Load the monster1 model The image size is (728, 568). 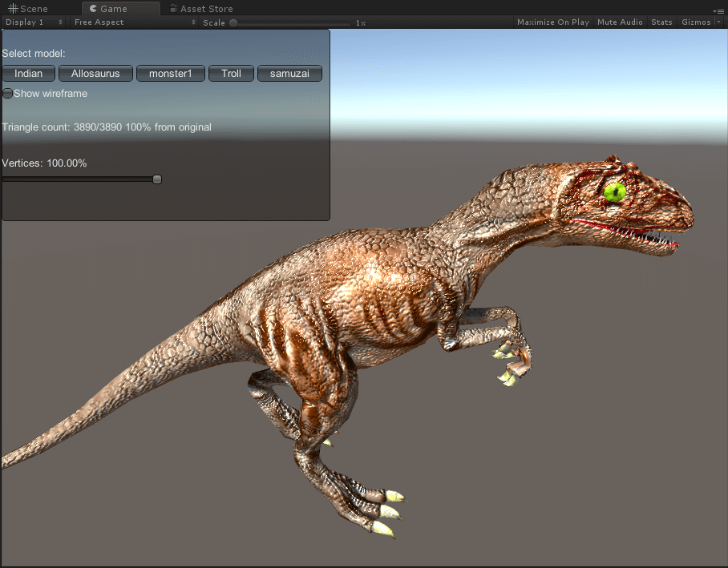[x=170, y=74]
